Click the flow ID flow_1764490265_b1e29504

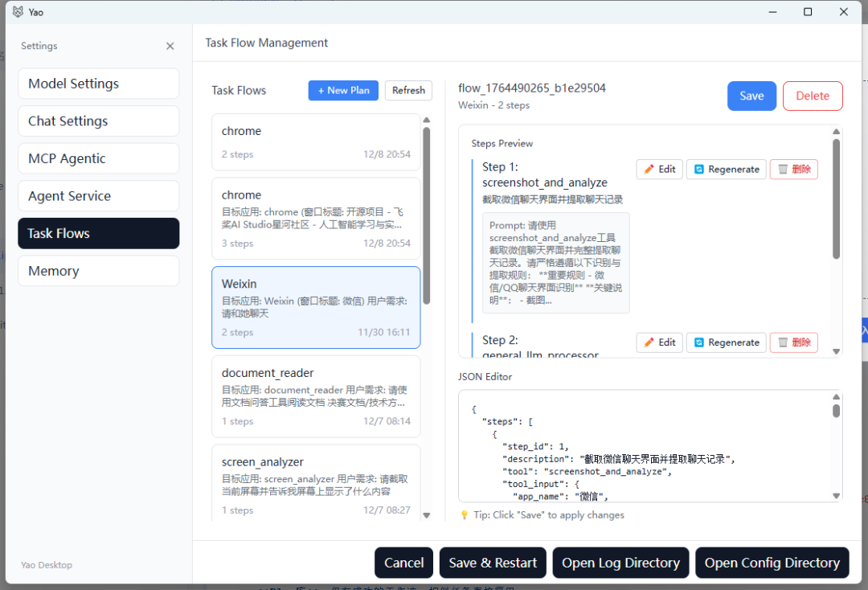click(532, 88)
